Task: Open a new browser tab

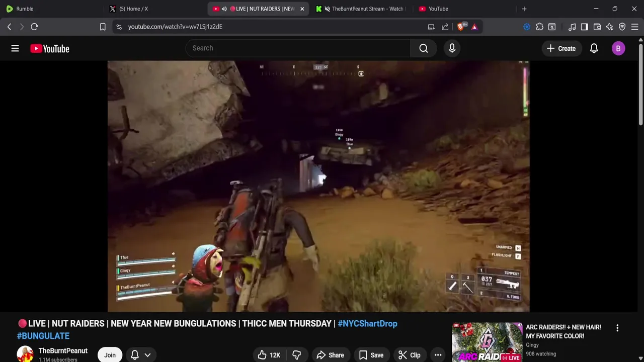Action: [524, 9]
